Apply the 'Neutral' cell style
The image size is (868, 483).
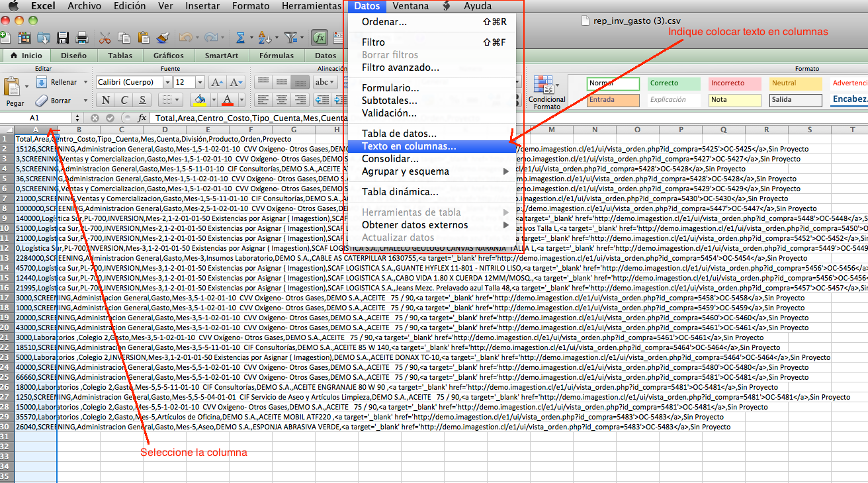795,83
